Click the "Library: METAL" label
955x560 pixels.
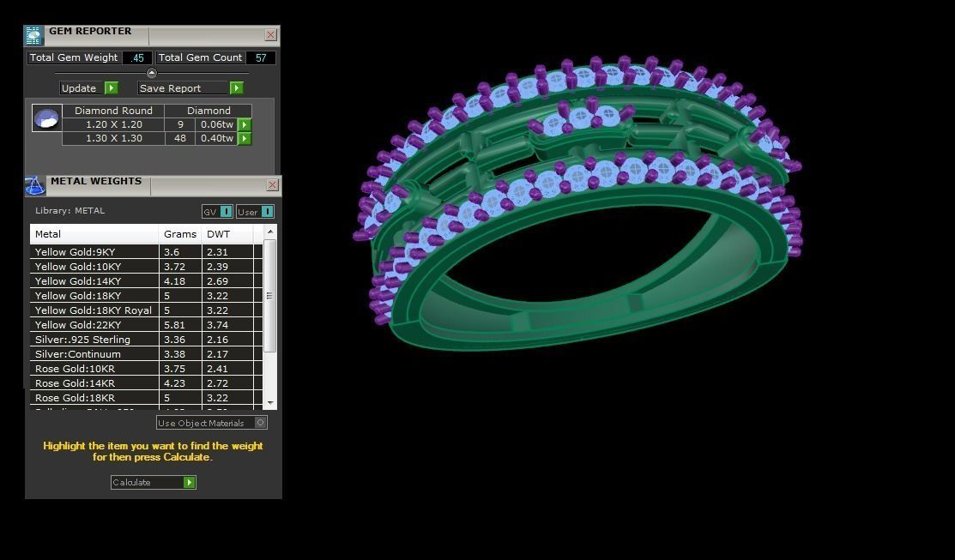tap(70, 211)
